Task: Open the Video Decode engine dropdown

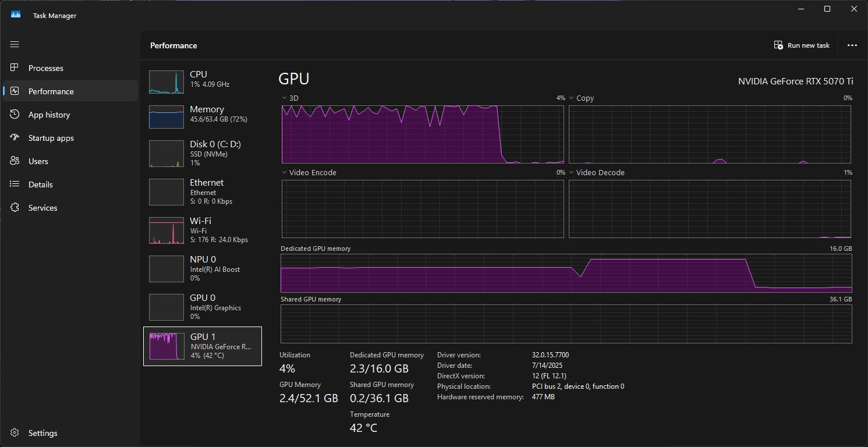Action: [x=572, y=173]
